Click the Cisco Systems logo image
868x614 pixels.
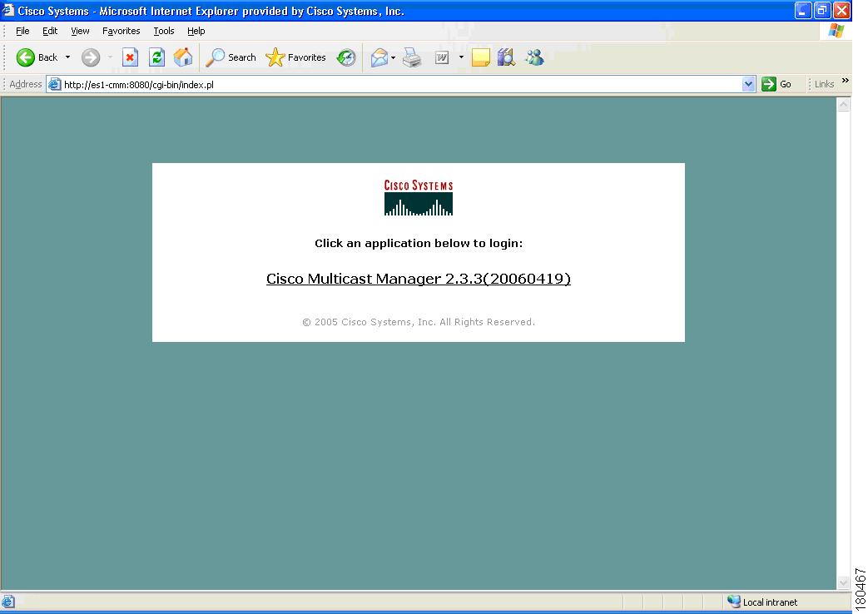tap(419, 197)
